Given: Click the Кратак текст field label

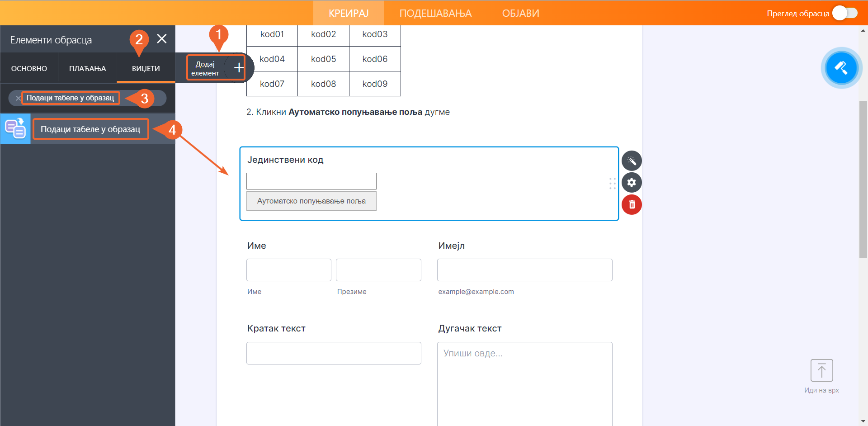Looking at the screenshot, I should click(x=276, y=328).
